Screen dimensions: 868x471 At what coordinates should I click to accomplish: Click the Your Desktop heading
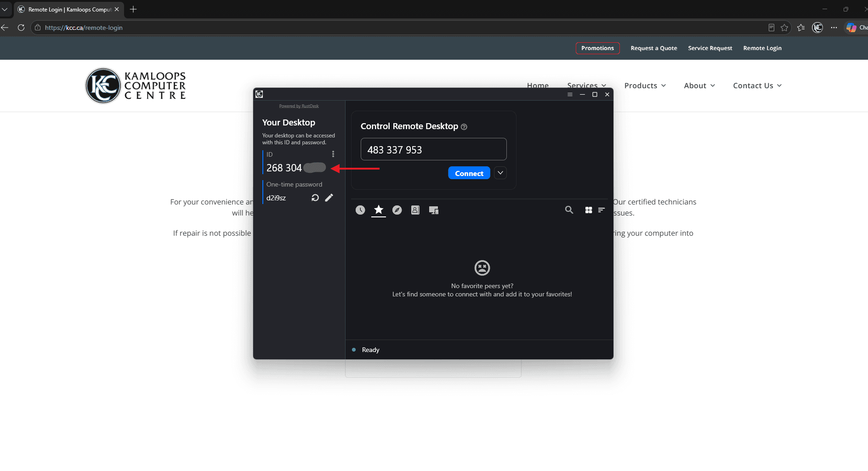[289, 122]
